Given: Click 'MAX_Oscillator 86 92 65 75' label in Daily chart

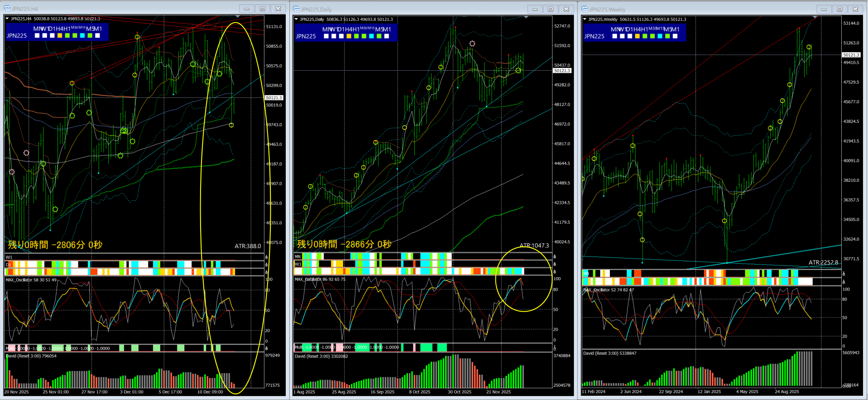Looking at the screenshot, I should coord(320,280).
